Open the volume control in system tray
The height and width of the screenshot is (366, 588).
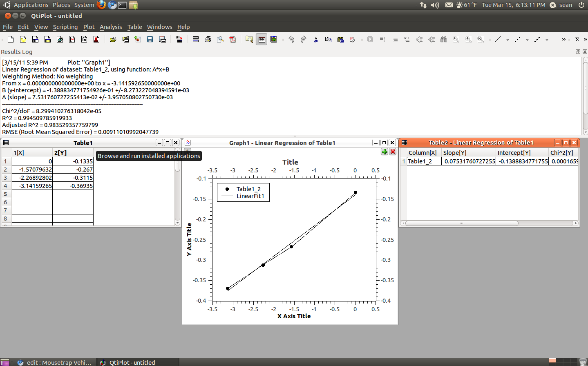[x=435, y=5]
